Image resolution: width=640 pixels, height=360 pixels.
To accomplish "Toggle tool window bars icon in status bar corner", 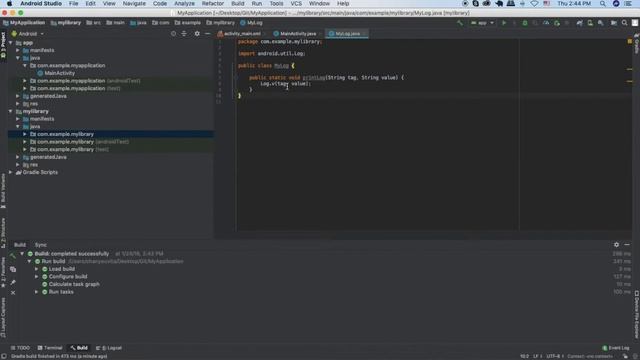I will tap(3, 356).
